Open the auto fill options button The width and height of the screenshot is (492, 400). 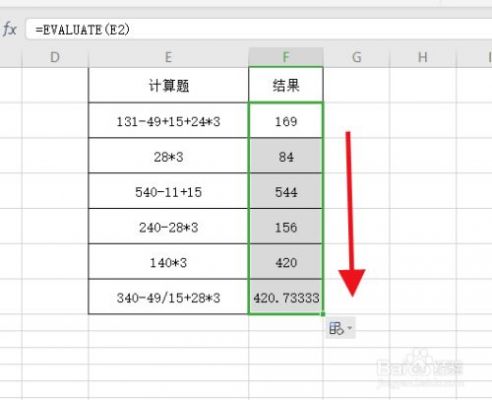pos(341,328)
